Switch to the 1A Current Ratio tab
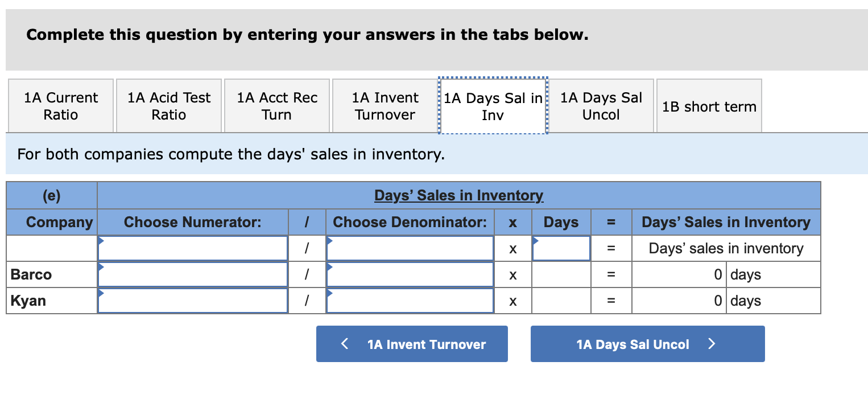868x419 pixels. [x=60, y=106]
